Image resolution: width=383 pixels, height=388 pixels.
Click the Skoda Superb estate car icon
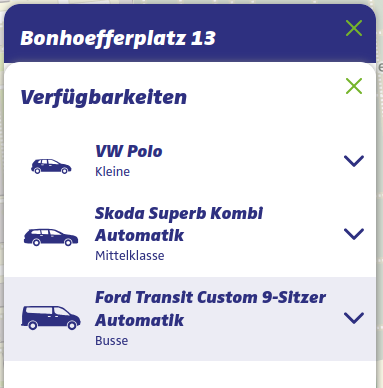pyautogui.click(x=51, y=237)
